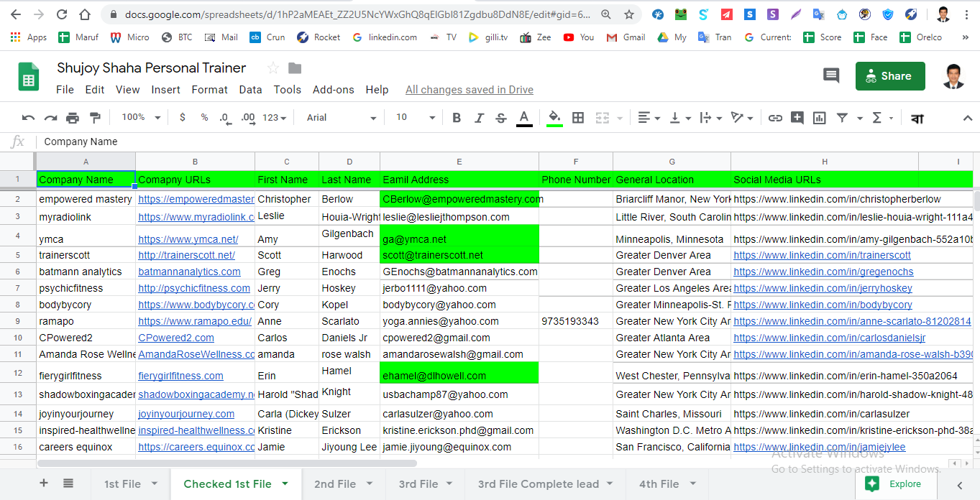Toggle Strikethrough formatting

(501, 118)
